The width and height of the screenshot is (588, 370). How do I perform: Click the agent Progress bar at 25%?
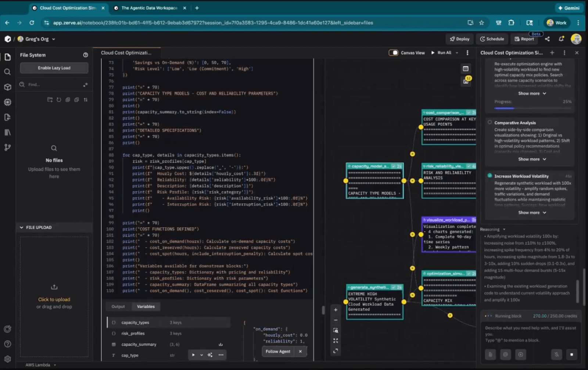click(533, 108)
